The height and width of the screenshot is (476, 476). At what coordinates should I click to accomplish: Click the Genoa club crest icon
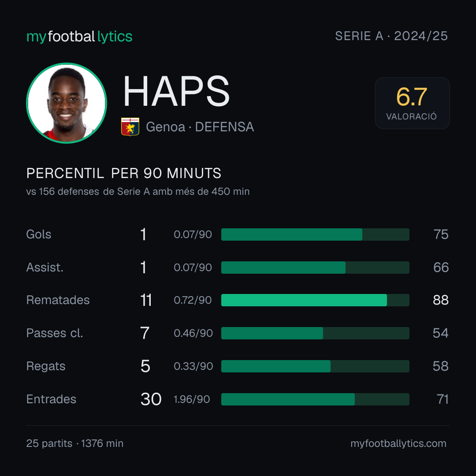(130, 126)
